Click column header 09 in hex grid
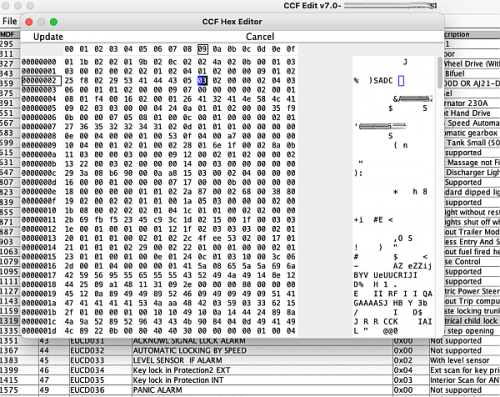Viewport: 500px width, 397px height. [202, 49]
